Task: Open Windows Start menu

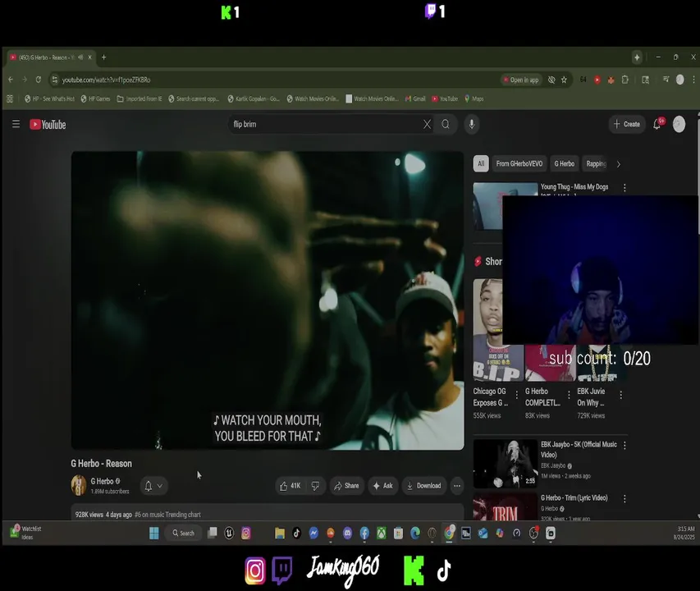Action: point(154,533)
